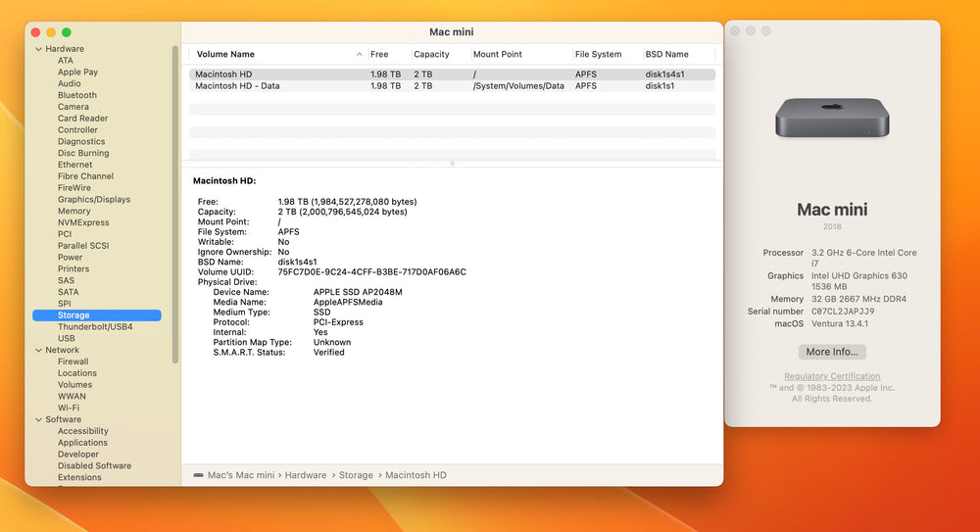Viewport: 980px width, 532px height.
Task: Select Disabled Software in the sidebar
Action: [x=94, y=465]
